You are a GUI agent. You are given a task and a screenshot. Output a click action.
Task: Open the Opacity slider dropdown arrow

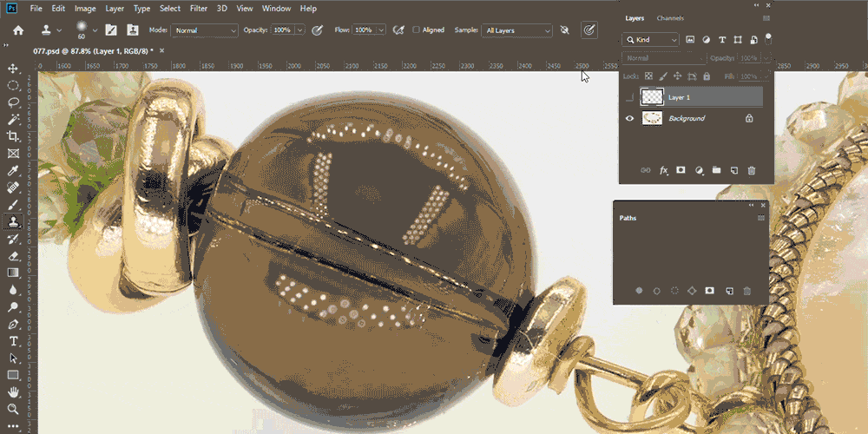(300, 30)
